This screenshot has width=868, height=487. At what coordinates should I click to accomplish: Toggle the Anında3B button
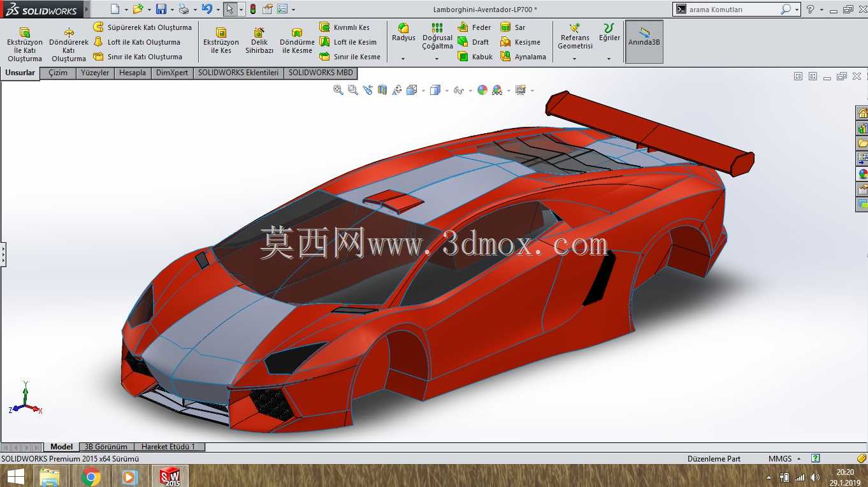pyautogui.click(x=644, y=42)
